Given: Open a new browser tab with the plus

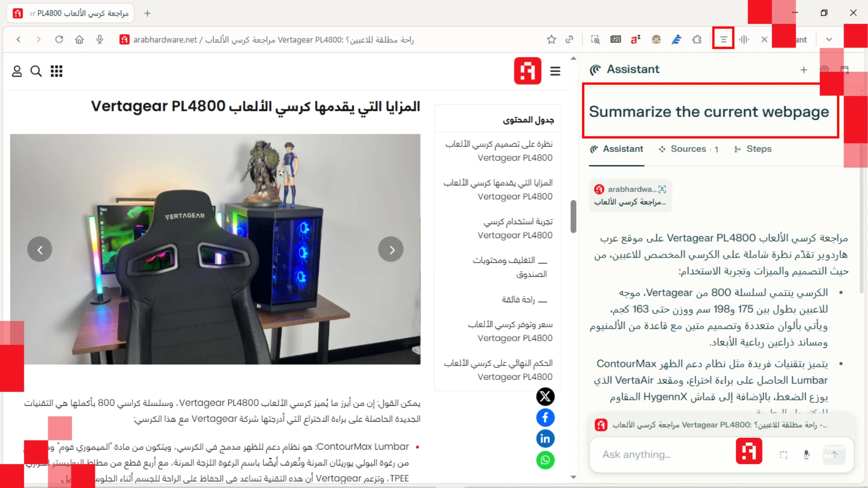Looking at the screenshot, I should [147, 14].
